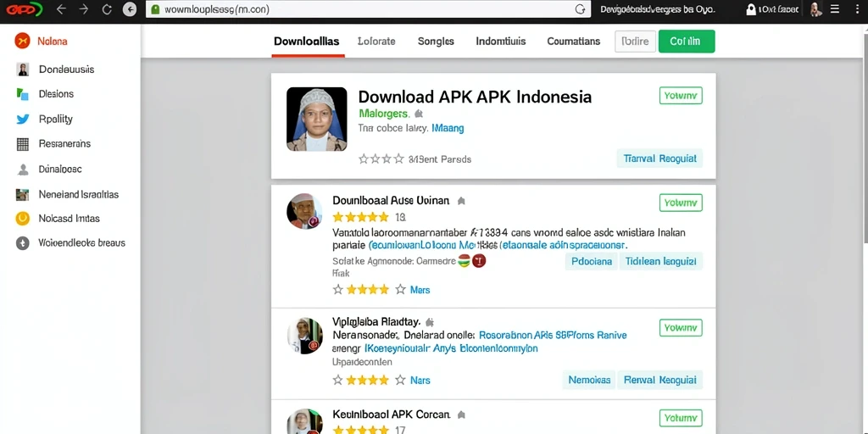Click the Tidilean leaguizi button
868x434 pixels.
[x=661, y=261]
